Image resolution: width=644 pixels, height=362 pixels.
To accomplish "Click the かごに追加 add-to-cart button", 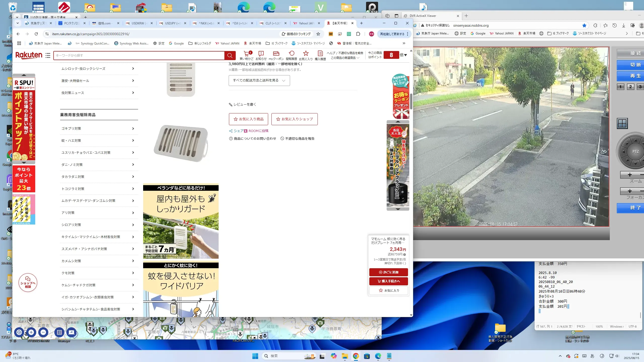I will pos(388,272).
